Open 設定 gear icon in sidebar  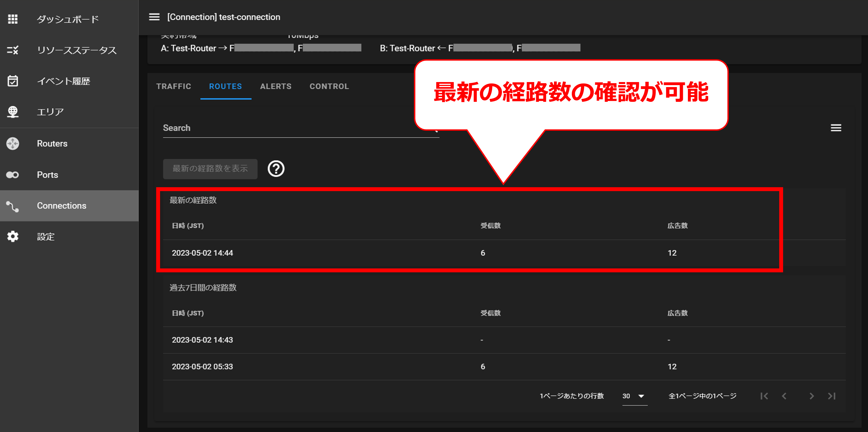point(13,237)
